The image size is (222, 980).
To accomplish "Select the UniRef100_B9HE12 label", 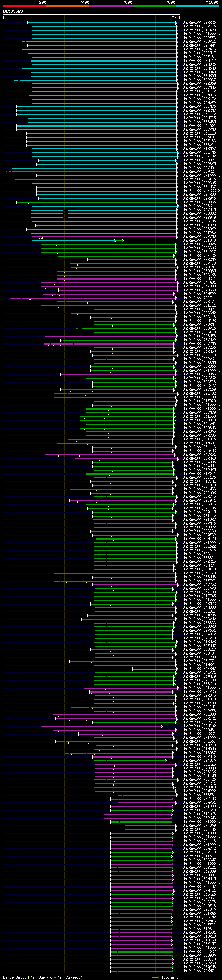I will coord(199,60).
